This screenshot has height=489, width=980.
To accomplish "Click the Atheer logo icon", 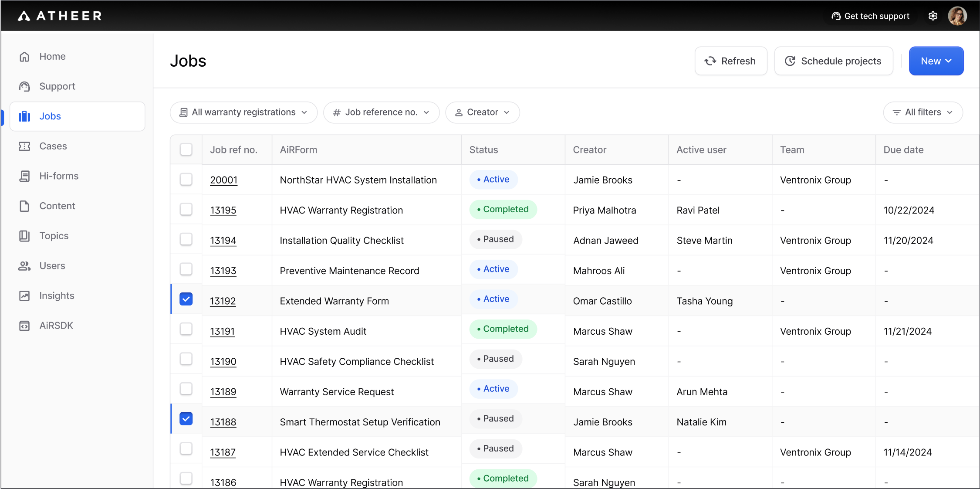I will coord(24,16).
